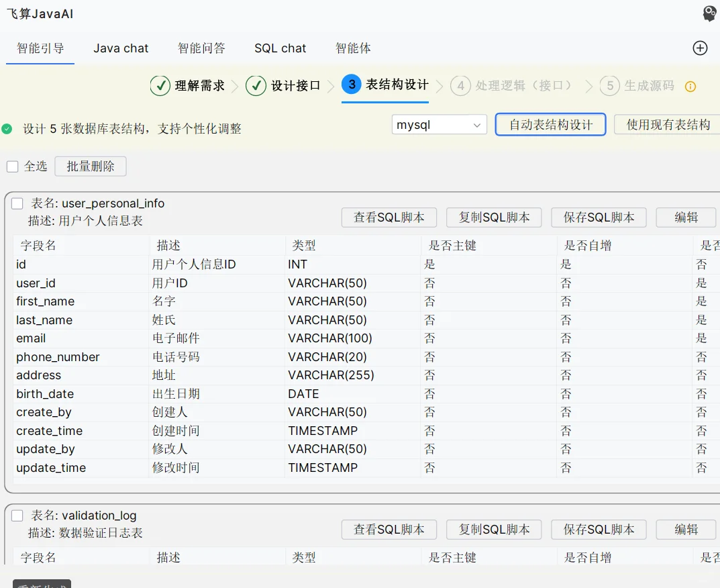Copy SQL script for user_personal_info
The height and width of the screenshot is (588, 720).
(x=494, y=217)
